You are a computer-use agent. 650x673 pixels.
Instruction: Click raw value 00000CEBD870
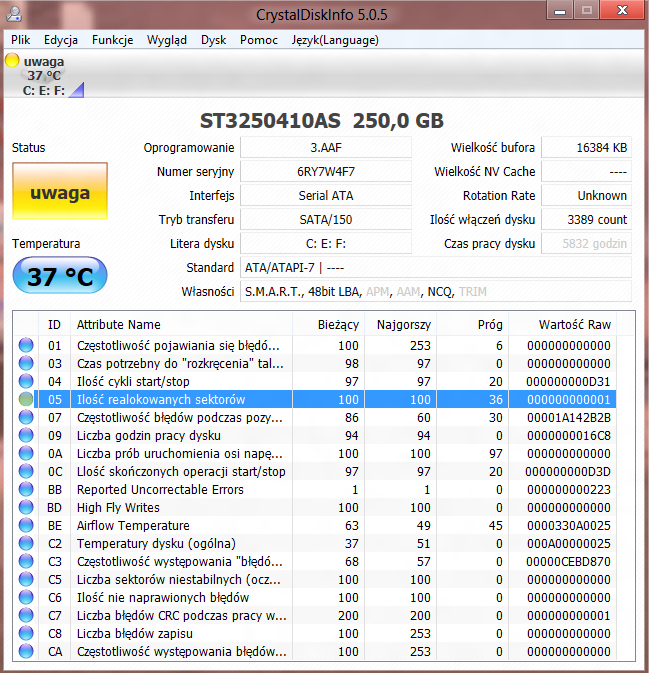(x=569, y=562)
